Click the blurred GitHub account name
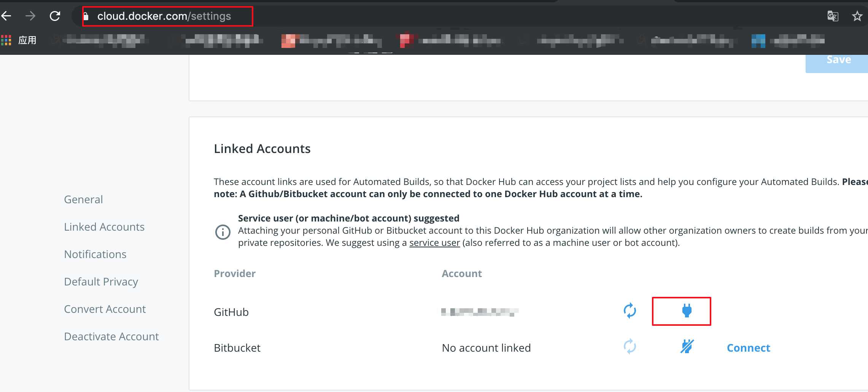The width and height of the screenshot is (868, 392). click(x=480, y=312)
